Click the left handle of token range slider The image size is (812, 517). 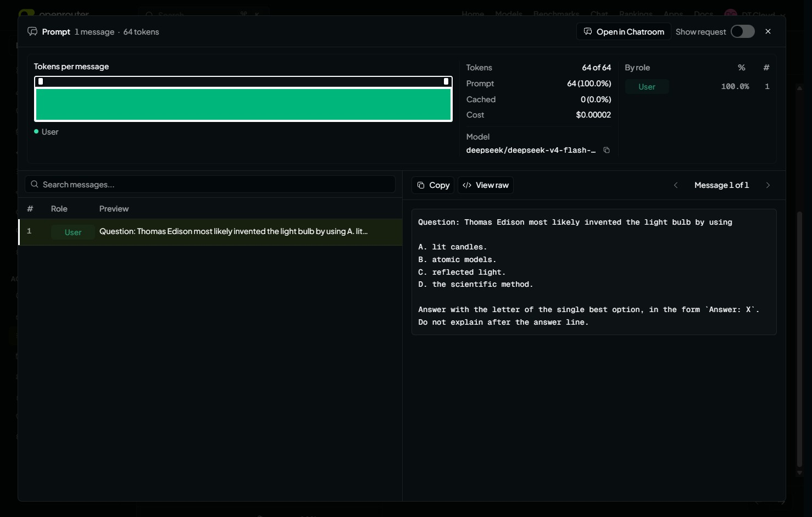pos(41,81)
